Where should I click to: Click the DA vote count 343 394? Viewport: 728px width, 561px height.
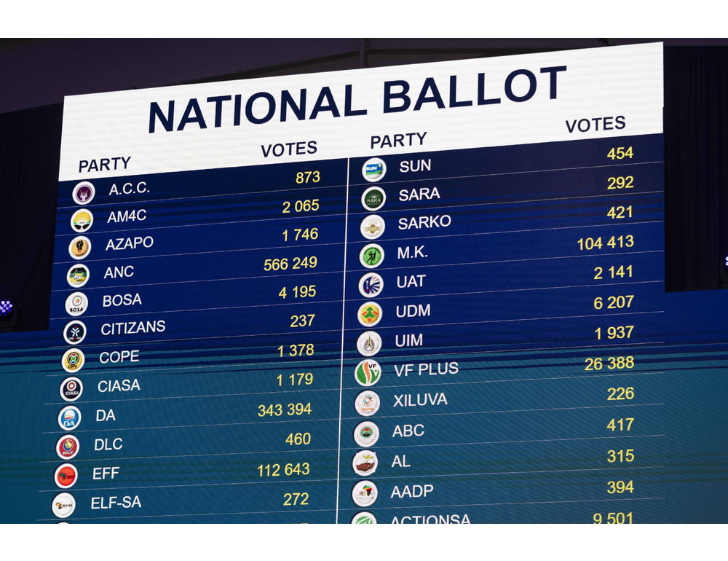click(x=285, y=410)
